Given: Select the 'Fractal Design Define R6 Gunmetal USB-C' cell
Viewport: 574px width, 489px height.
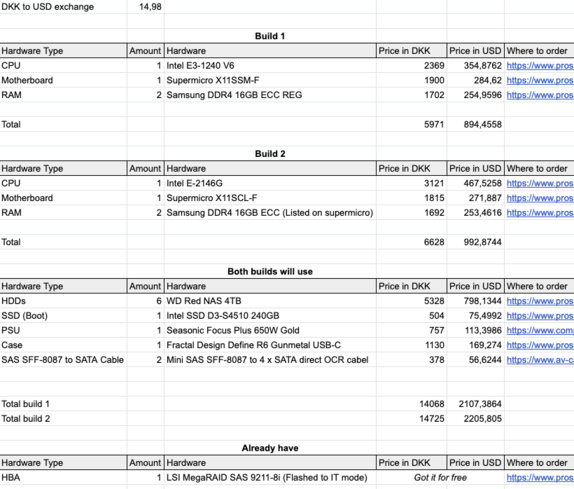Looking at the screenshot, I should tap(270, 345).
